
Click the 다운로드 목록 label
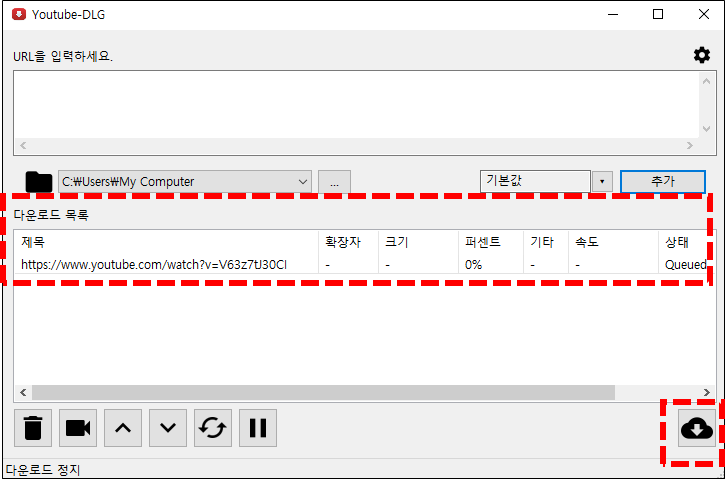pyautogui.click(x=51, y=215)
